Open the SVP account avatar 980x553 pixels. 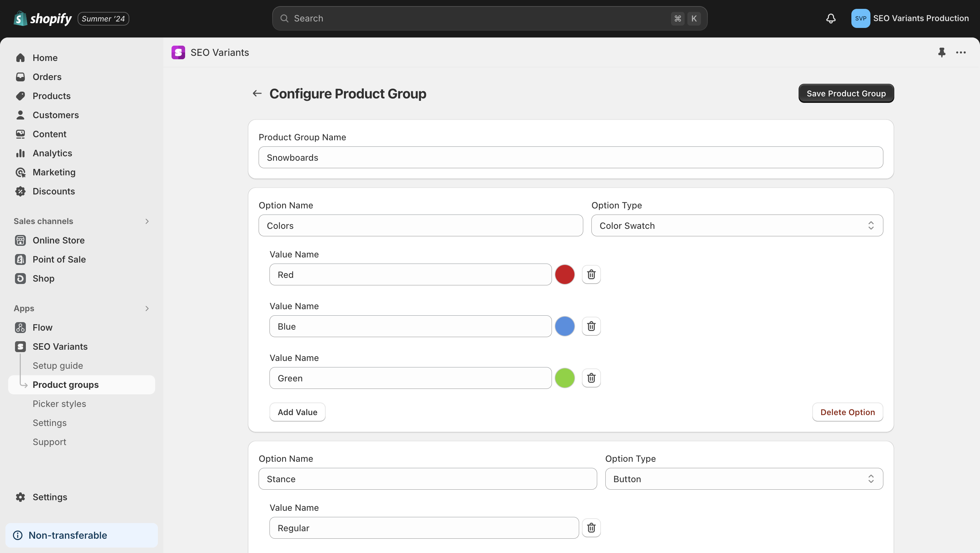(861, 18)
